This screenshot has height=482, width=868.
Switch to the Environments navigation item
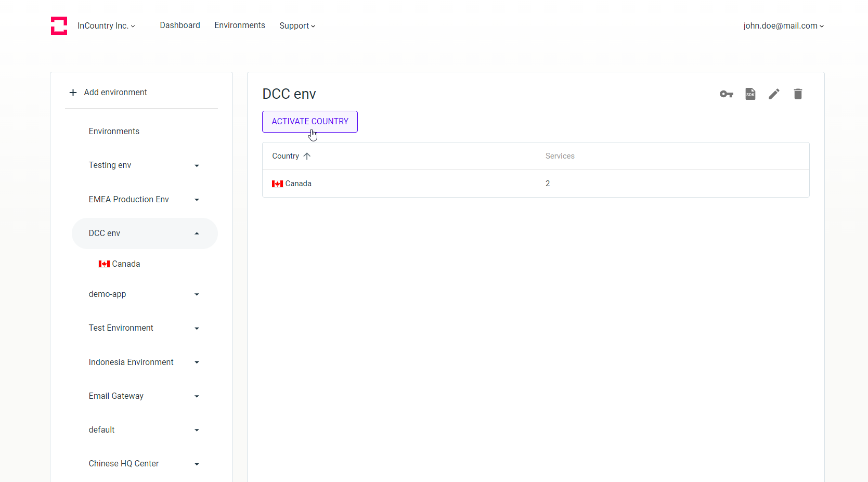click(x=239, y=25)
